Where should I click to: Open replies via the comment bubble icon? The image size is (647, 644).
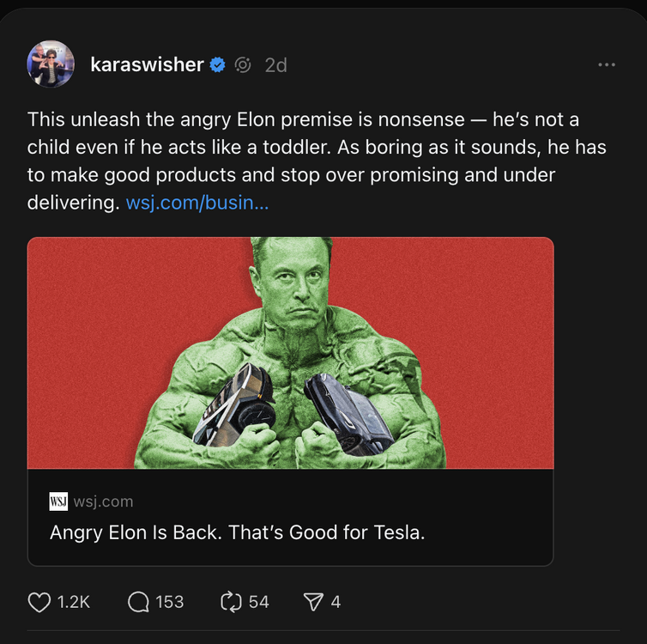pyautogui.click(x=137, y=602)
